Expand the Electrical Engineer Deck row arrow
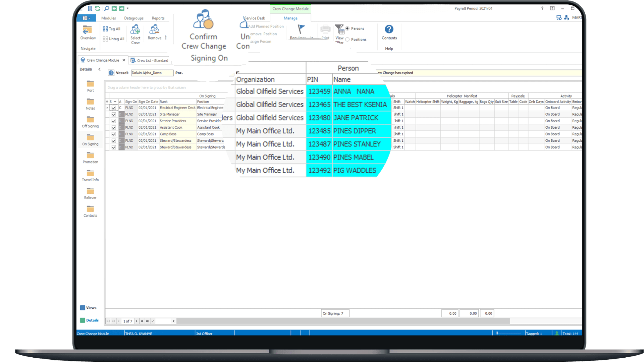644x362 pixels. pyautogui.click(x=107, y=108)
